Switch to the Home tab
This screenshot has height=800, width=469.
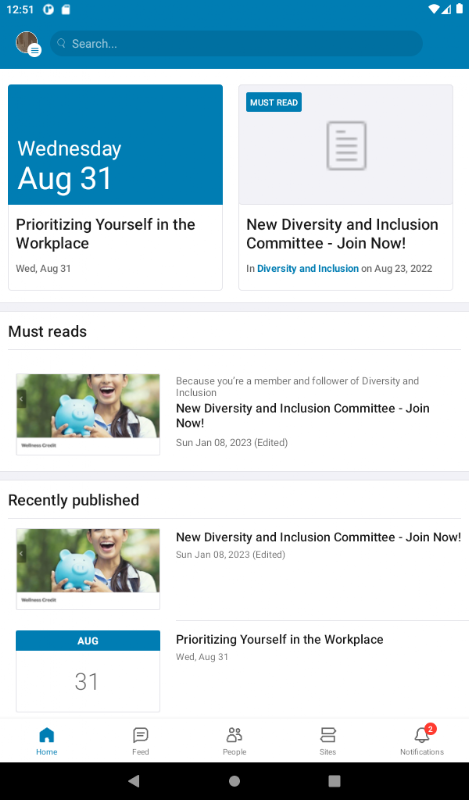click(x=46, y=741)
